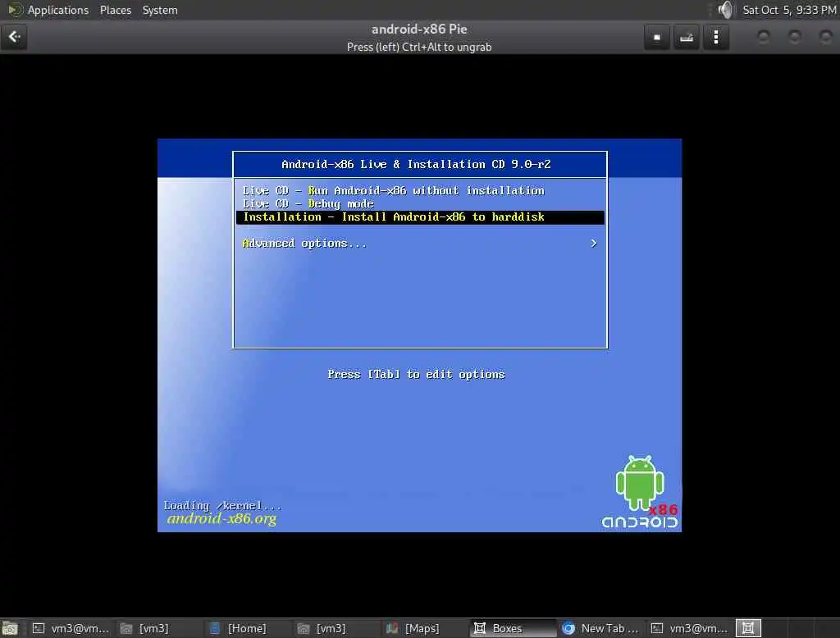Click the first dimmed window control button
840x638 pixels.
763,37
